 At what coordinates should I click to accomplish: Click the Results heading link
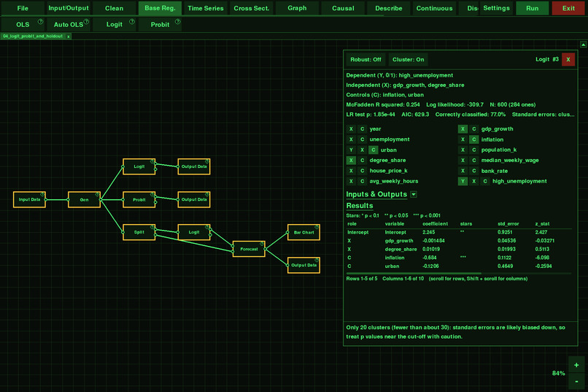coord(359,206)
